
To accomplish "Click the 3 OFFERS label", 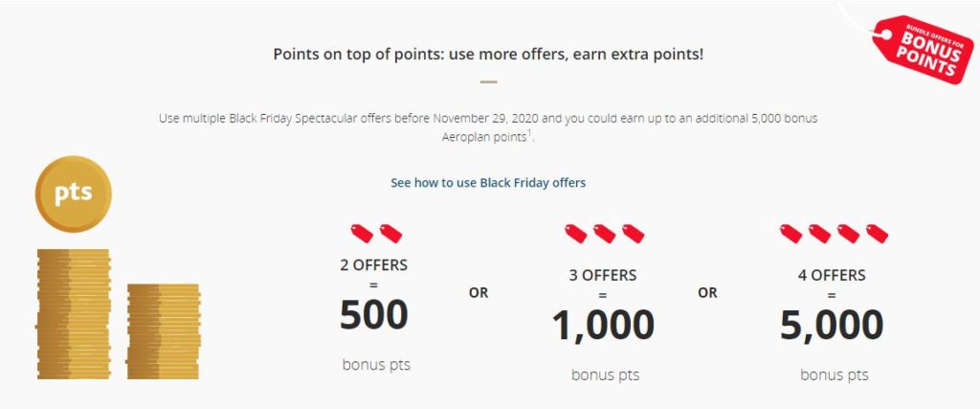I will 604,275.
